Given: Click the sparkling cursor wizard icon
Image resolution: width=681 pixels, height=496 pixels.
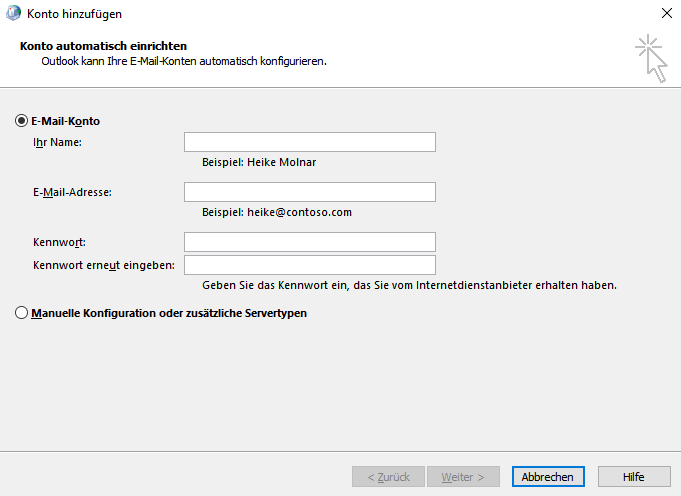Looking at the screenshot, I should pos(651,58).
